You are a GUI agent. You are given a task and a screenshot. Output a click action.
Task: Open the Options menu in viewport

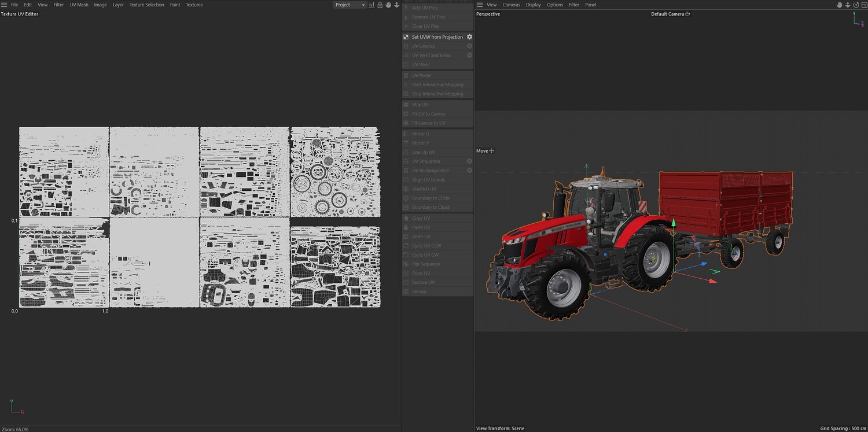coord(555,5)
